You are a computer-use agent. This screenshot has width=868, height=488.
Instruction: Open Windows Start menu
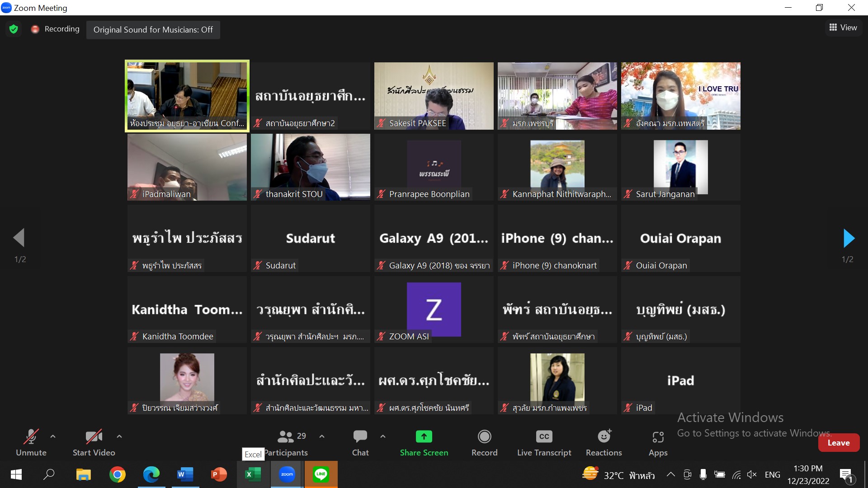click(16, 474)
